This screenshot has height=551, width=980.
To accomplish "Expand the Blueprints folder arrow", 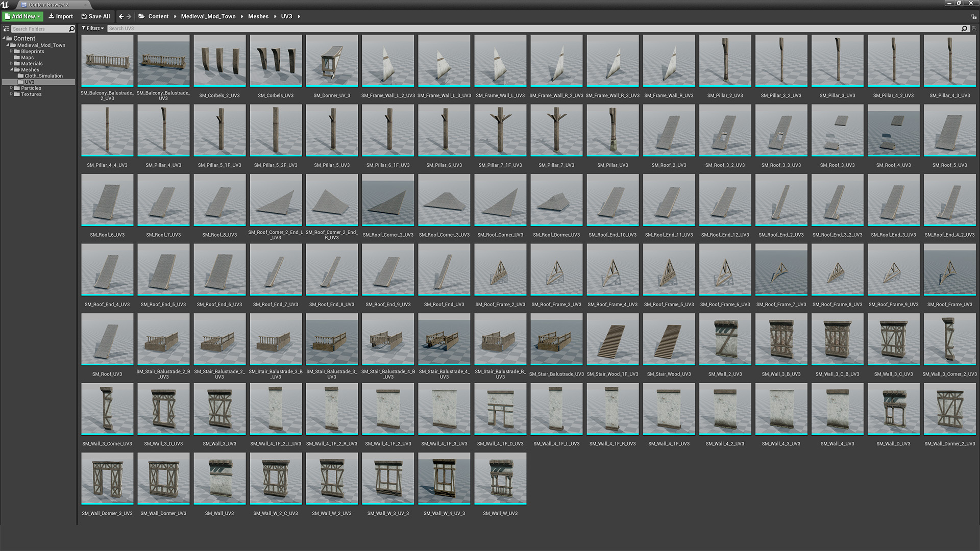I will (11, 52).
